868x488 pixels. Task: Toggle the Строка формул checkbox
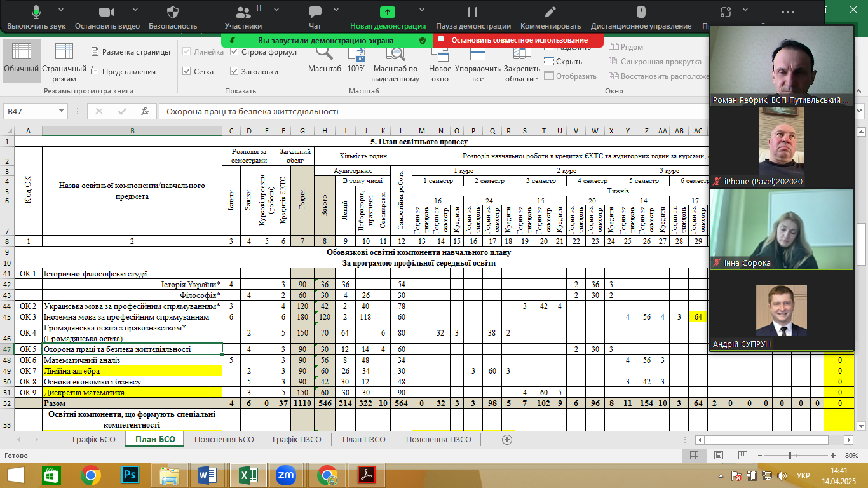tap(234, 52)
